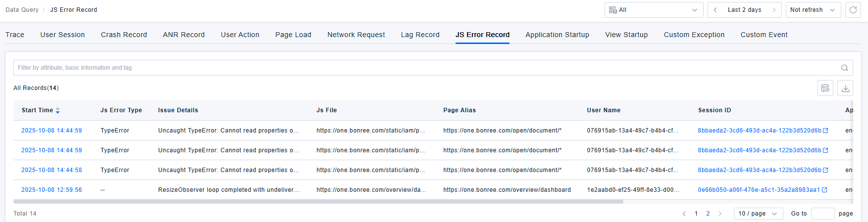Switch to the Network Request tab
Image resolution: width=868 pixels, height=222 pixels.
coord(356,35)
